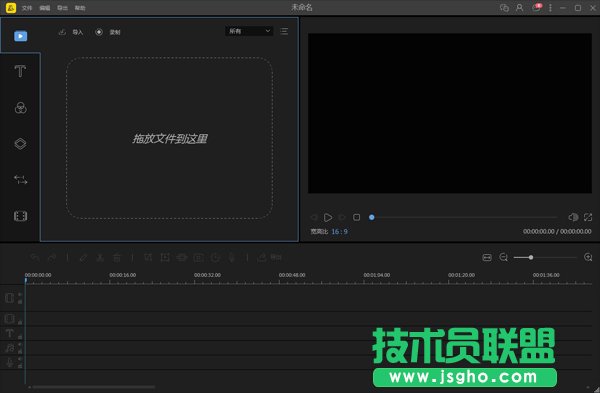Open the 文件 menu
The width and height of the screenshot is (600, 393).
pos(27,8)
